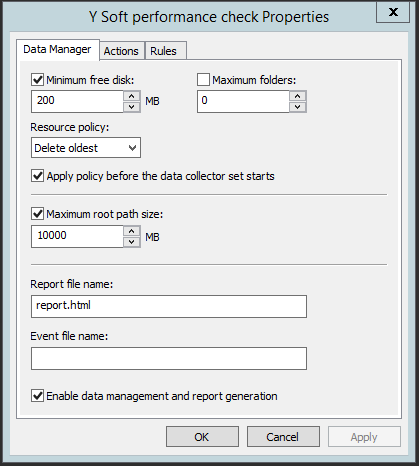This screenshot has width=419, height=466.
Task: Click the Cancel button
Action: (283, 437)
